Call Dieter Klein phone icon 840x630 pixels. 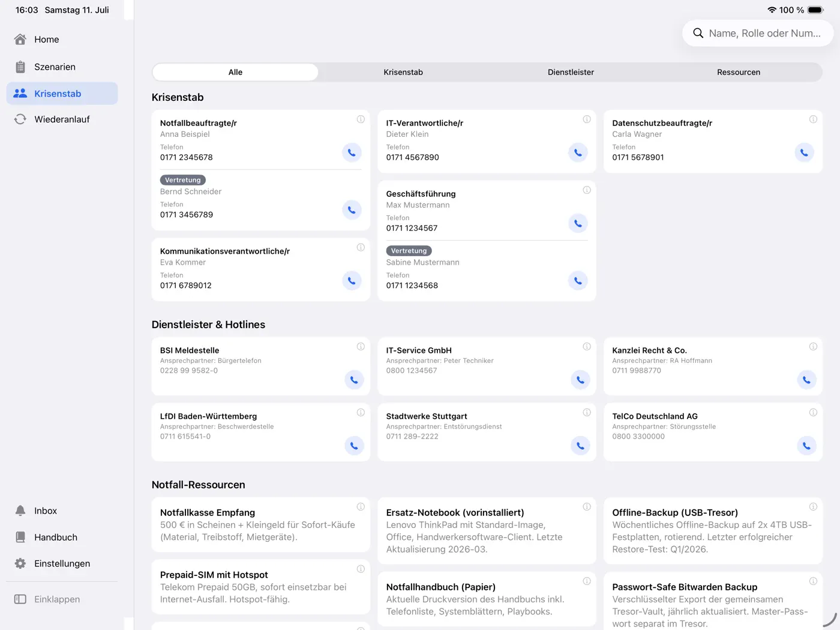[578, 152]
